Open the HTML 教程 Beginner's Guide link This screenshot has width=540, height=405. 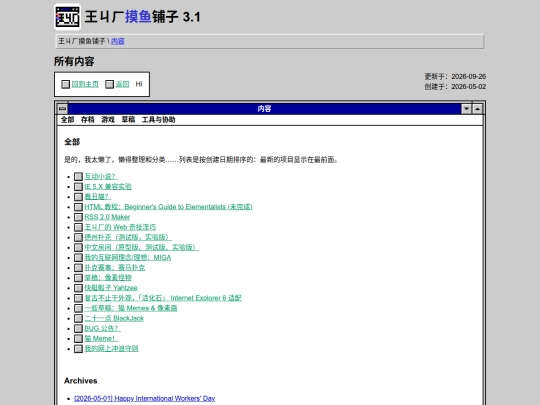(x=168, y=207)
